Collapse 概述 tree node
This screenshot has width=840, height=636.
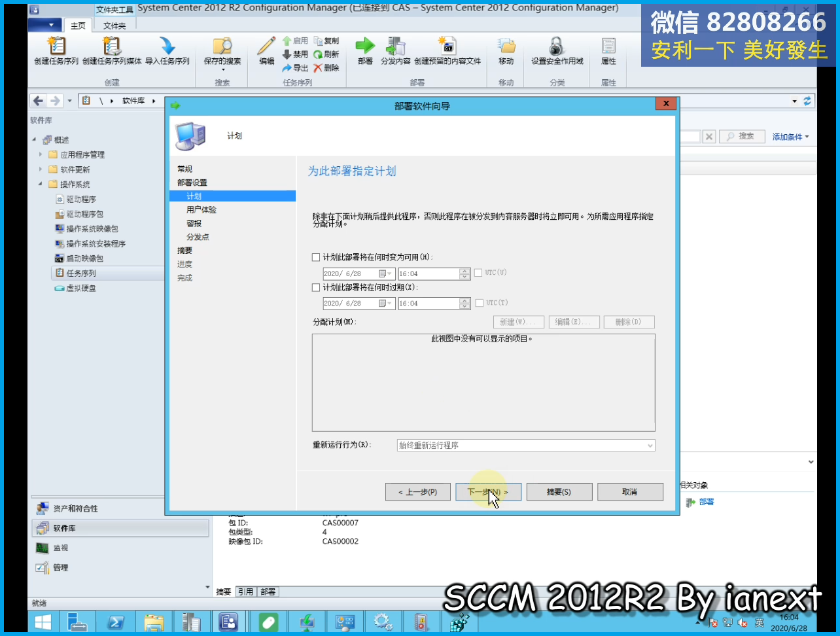tap(35, 140)
